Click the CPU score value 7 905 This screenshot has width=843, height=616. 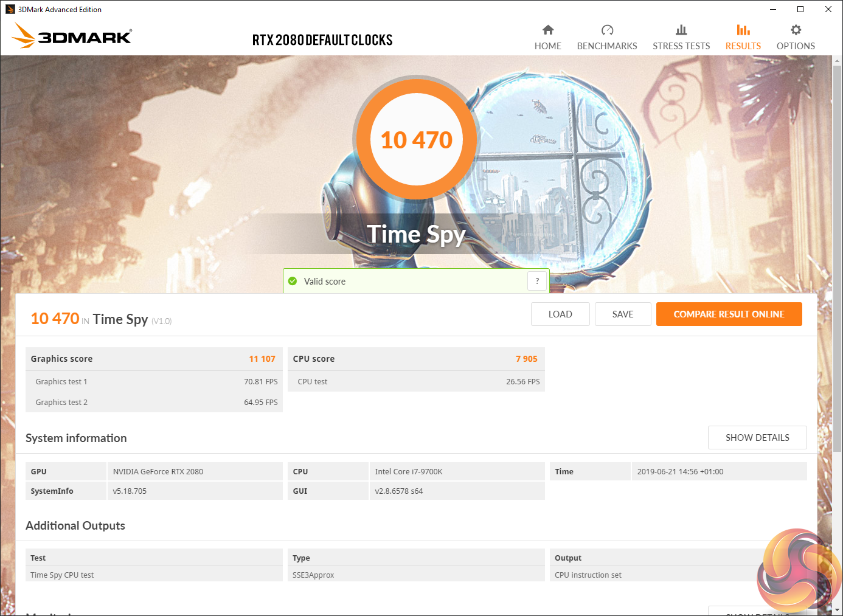tap(527, 359)
